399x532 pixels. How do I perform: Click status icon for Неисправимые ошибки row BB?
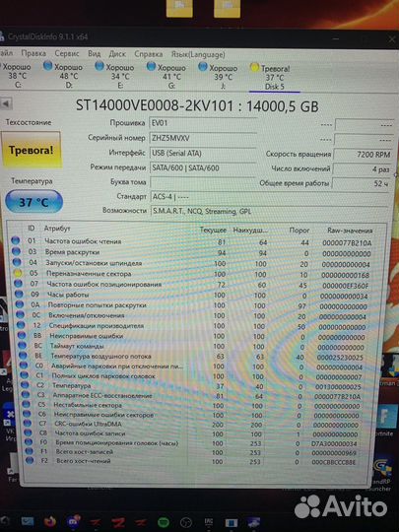pyautogui.click(x=22, y=335)
